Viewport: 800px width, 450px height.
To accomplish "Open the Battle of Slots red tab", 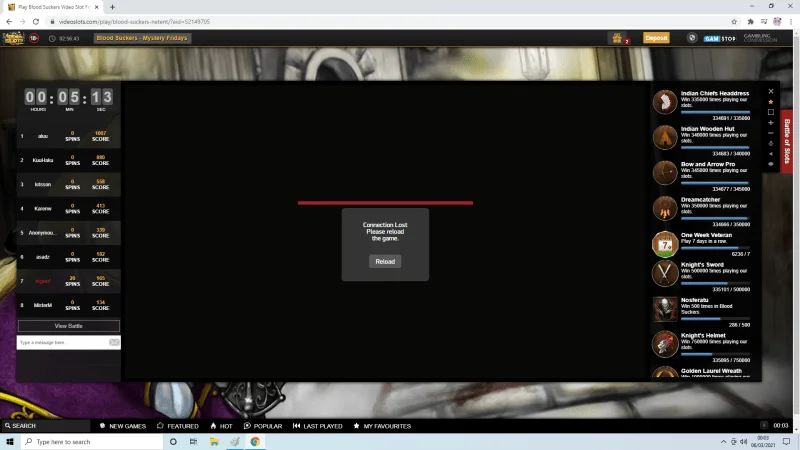I will (x=787, y=141).
